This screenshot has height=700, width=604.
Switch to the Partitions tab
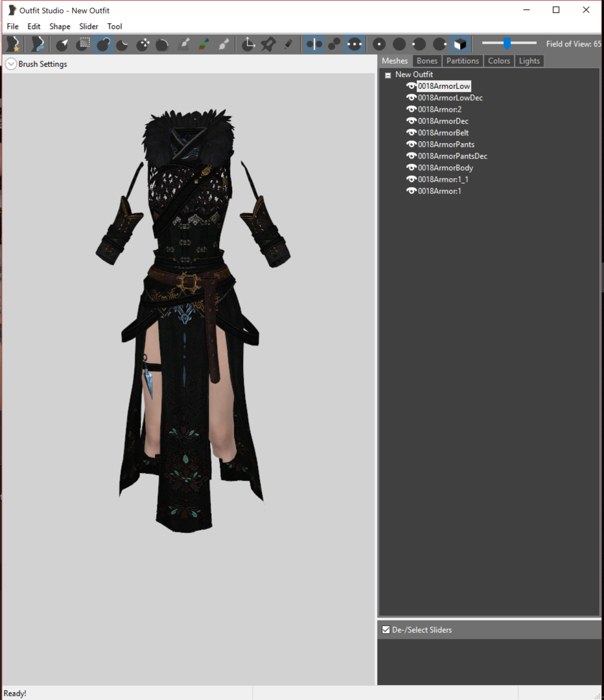(463, 61)
